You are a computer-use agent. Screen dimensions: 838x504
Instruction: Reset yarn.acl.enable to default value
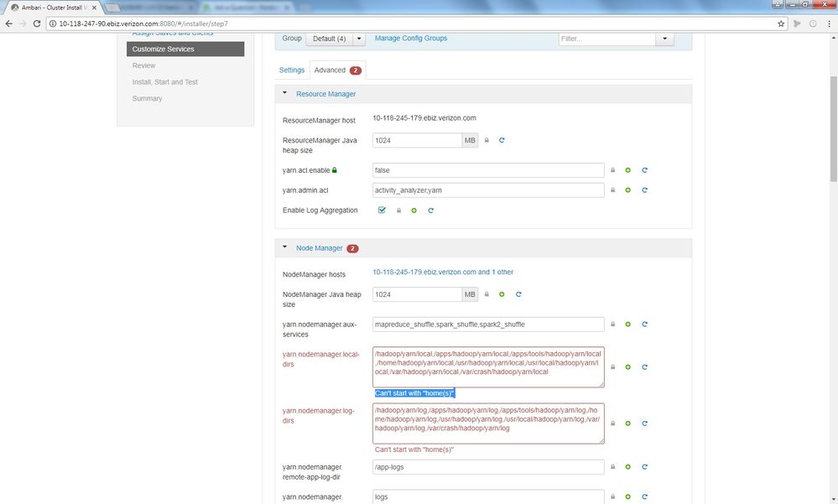pyautogui.click(x=644, y=170)
